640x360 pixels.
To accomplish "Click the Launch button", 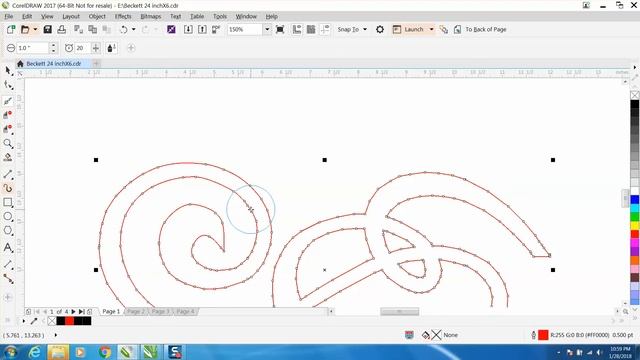I will 409,29.
